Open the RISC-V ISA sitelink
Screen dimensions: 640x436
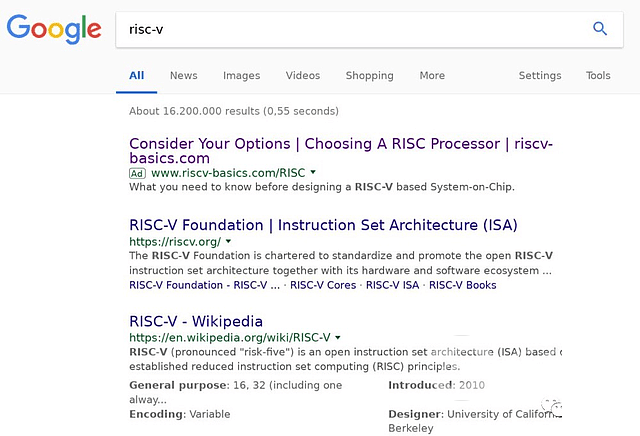click(392, 285)
